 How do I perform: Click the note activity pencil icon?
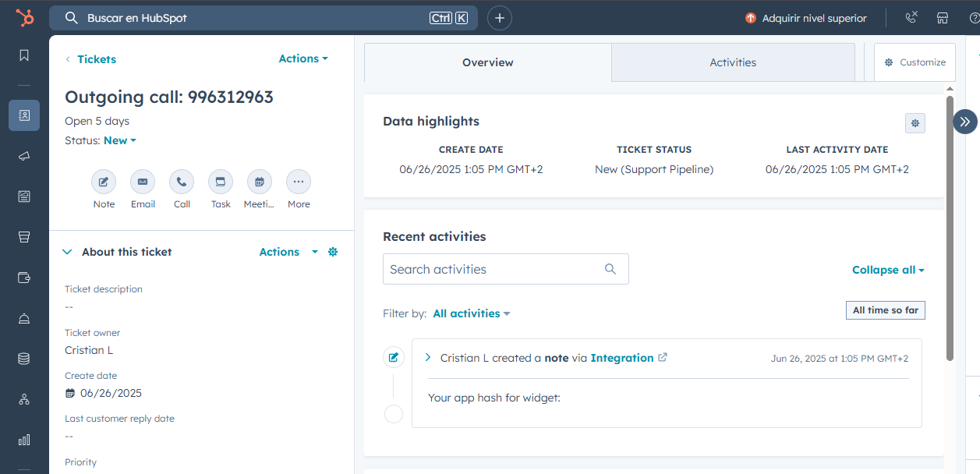[x=394, y=358]
